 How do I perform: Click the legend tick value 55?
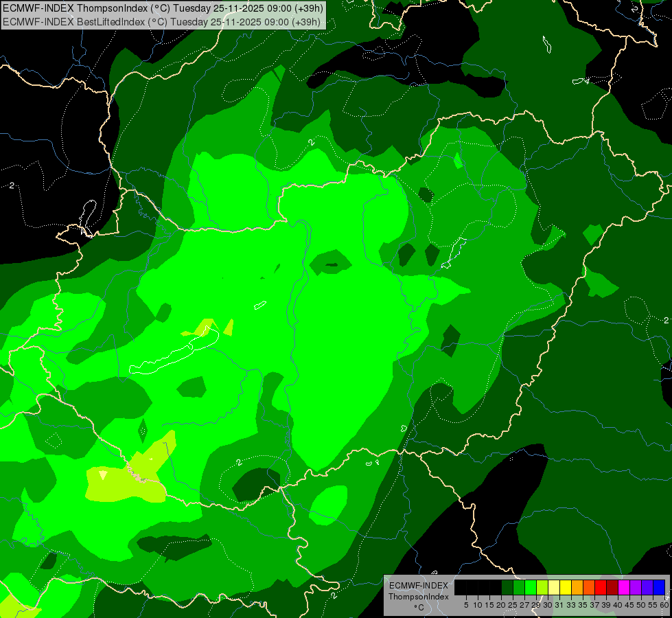tap(653, 605)
